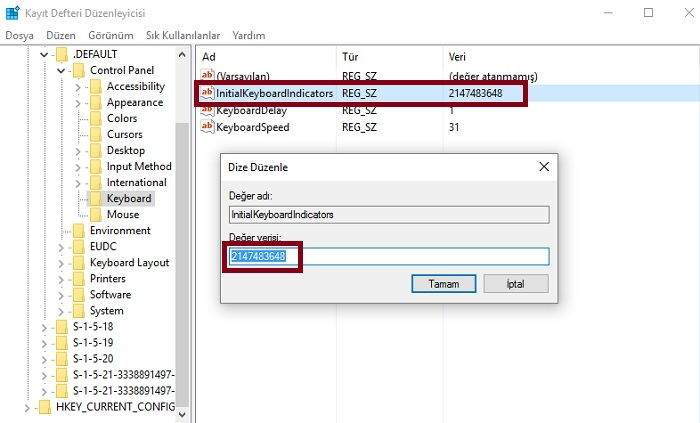Click the KeyboardSpeed registry value icon
The width and height of the screenshot is (700, 423).
[x=208, y=127]
